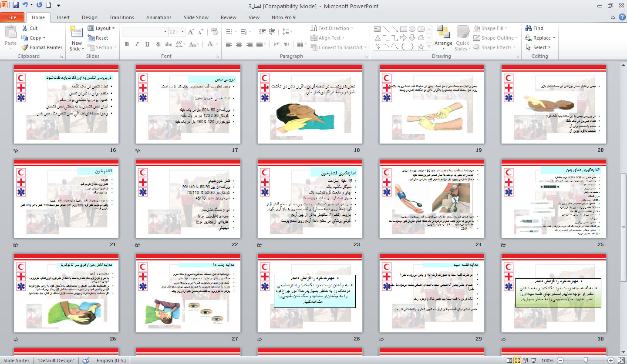
Task: Click Fit slide to window icon
Action: tap(621, 361)
